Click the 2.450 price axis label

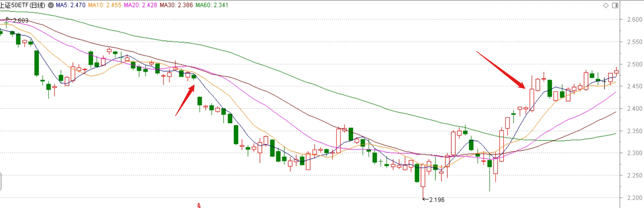tap(634, 86)
